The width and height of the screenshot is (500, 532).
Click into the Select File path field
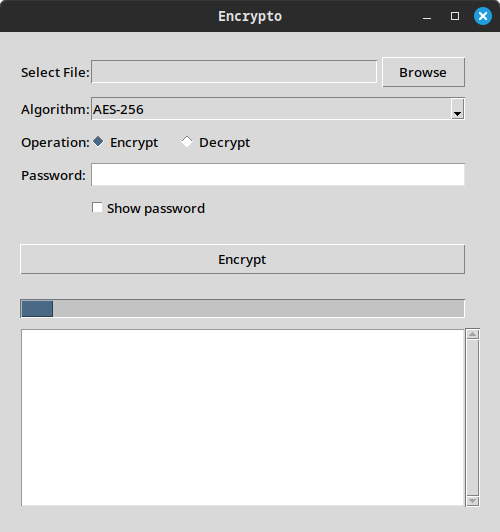(234, 72)
